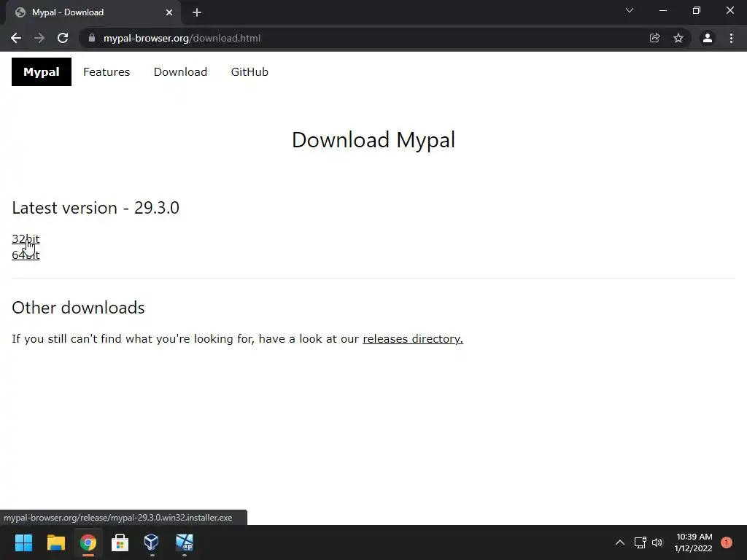747x560 pixels.
Task: Open Microsoft Store from the taskbar
Action: 120,542
